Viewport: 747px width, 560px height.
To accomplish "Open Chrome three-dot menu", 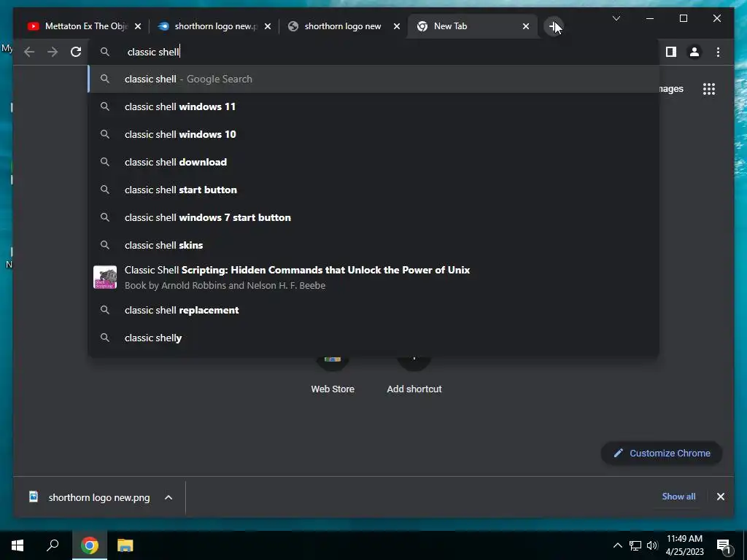I will tap(718, 52).
